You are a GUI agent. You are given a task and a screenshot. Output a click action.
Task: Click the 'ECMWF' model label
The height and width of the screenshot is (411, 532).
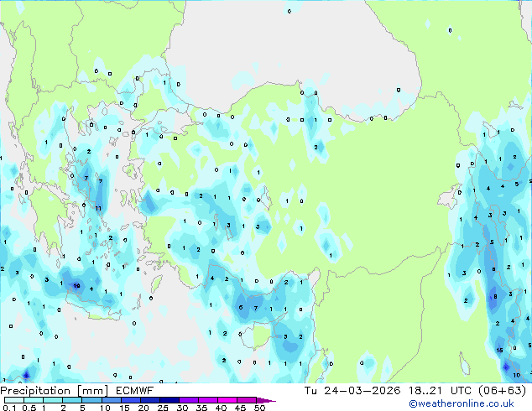pos(135,391)
